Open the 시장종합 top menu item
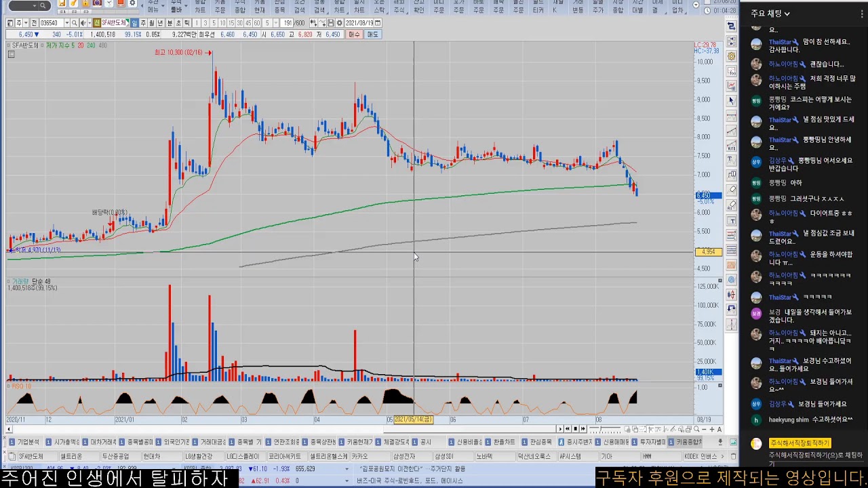 click(x=618, y=7)
